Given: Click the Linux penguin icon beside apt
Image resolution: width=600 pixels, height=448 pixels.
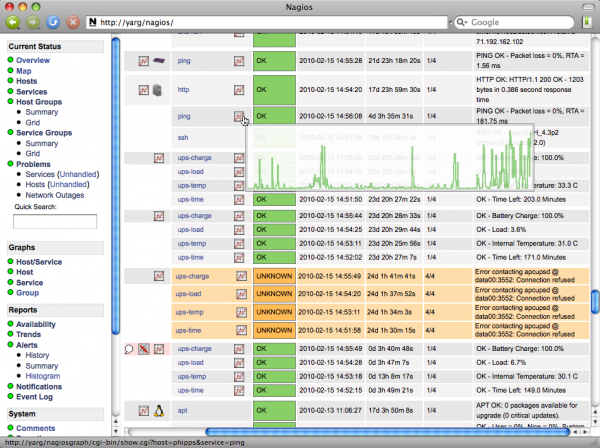Looking at the screenshot, I should (158, 409).
